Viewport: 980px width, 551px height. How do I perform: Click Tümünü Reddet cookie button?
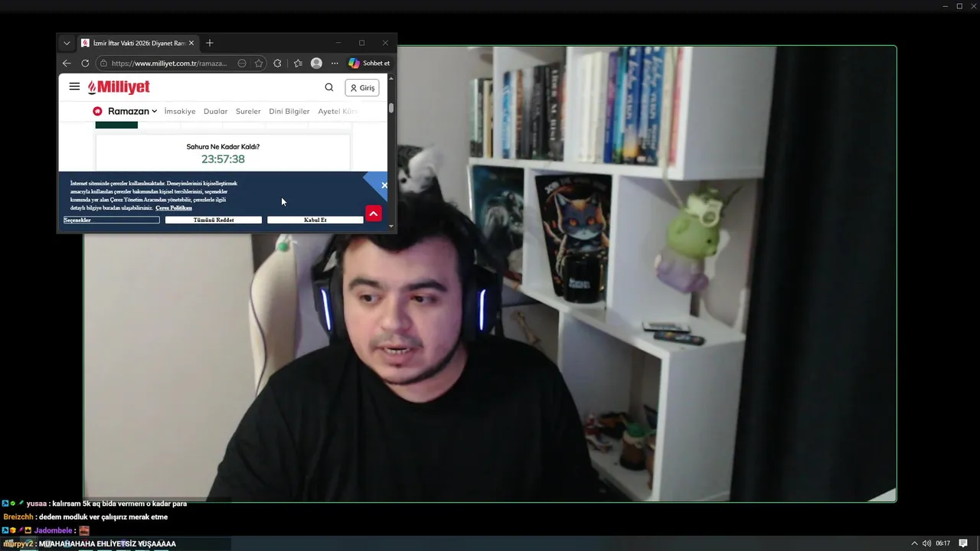coord(214,220)
